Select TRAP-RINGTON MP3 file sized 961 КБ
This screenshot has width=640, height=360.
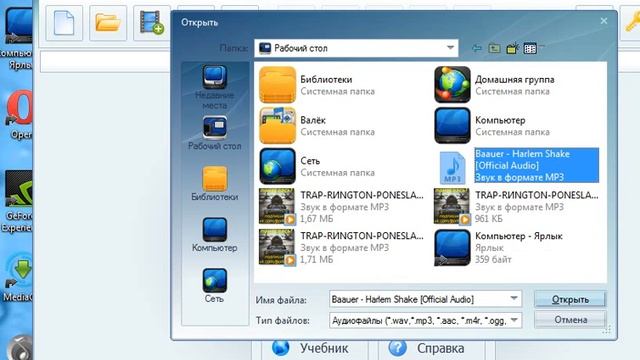click(x=516, y=207)
